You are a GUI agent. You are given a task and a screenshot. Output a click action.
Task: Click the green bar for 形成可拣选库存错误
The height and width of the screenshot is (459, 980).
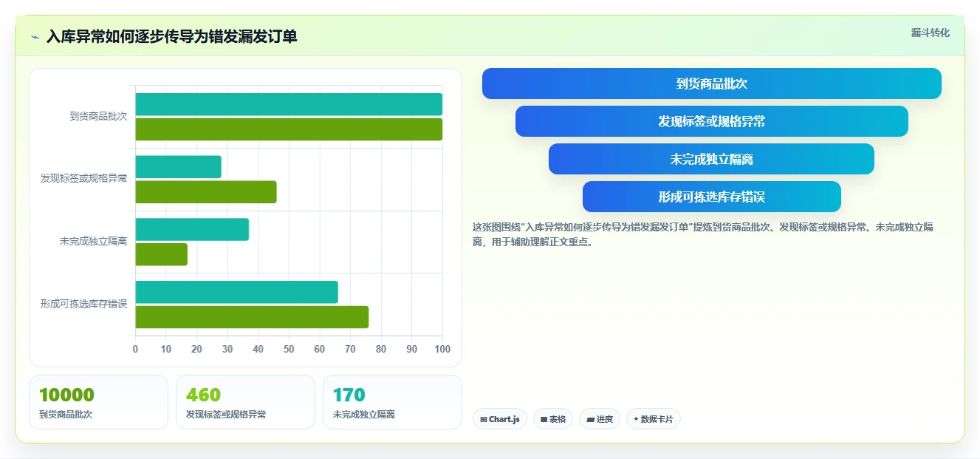(252, 317)
